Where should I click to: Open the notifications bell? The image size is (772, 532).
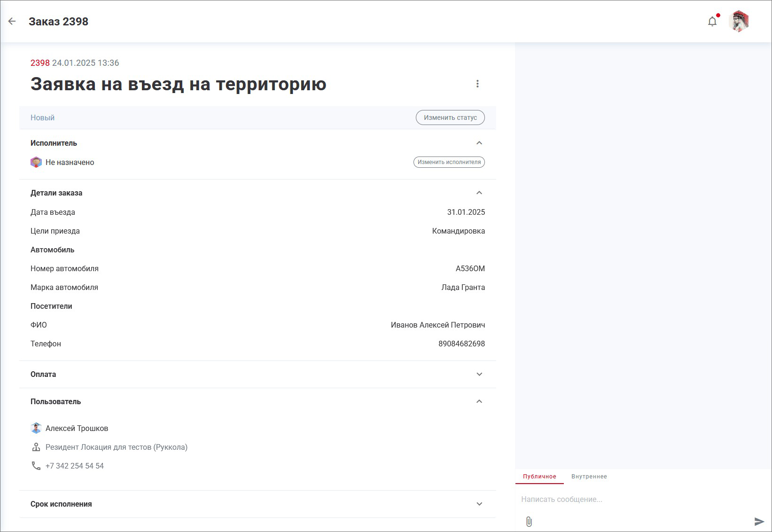712,22
